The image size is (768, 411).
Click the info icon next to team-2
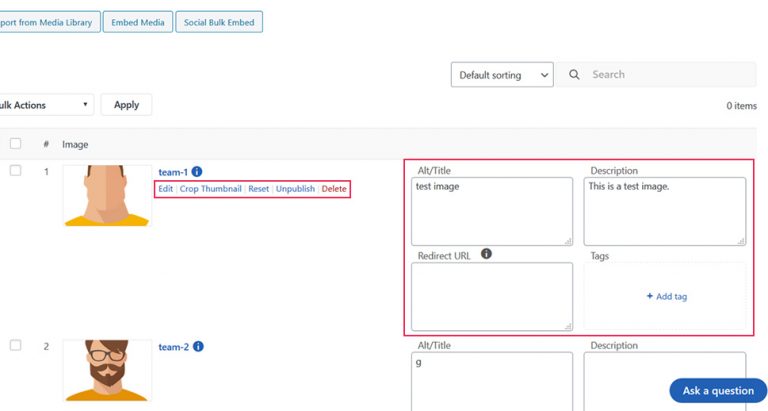198,347
